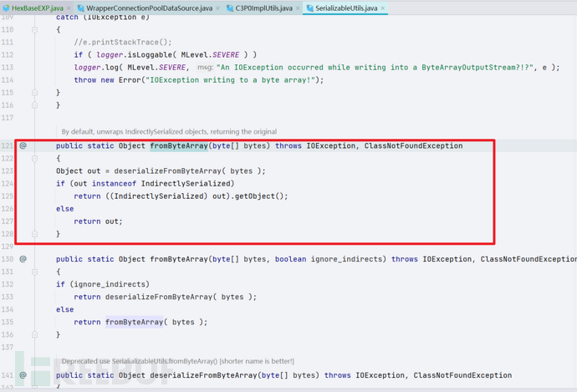The height and width of the screenshot is (392, 577).
Task: Switch to the HexBaseEXP.java tab
Action: coord(37,8)
